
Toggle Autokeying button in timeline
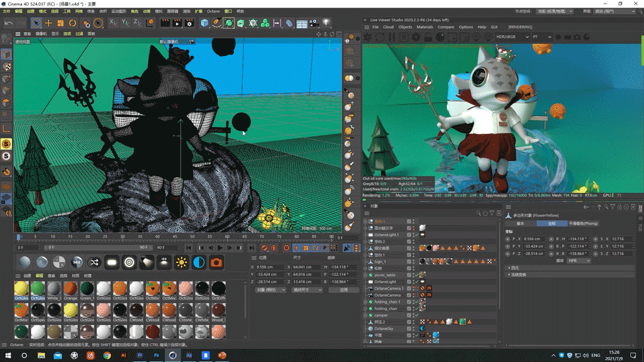274,248
